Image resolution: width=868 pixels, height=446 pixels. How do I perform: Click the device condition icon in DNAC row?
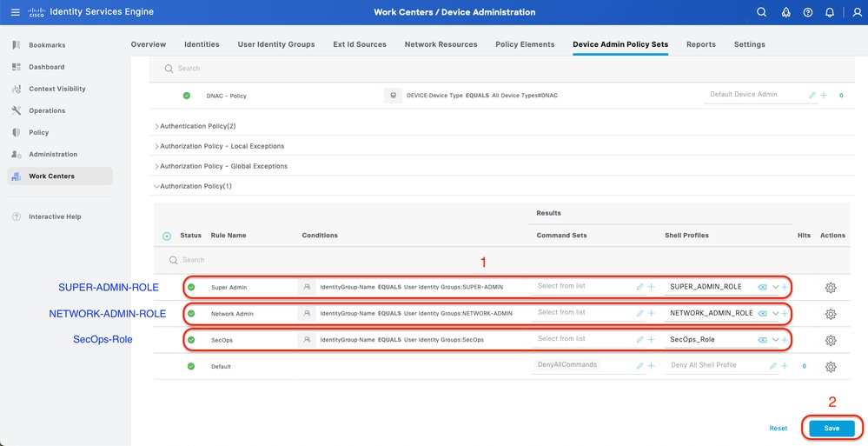[393, 96]
